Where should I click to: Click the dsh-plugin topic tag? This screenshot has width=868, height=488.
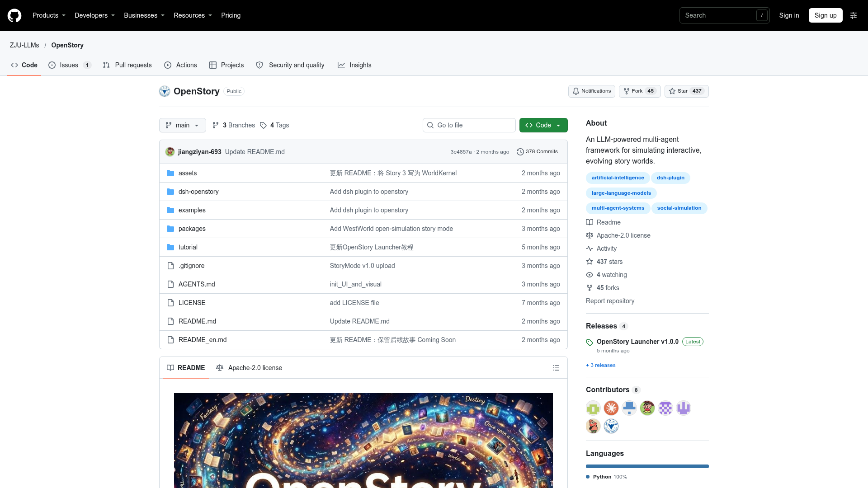(670, 178)
